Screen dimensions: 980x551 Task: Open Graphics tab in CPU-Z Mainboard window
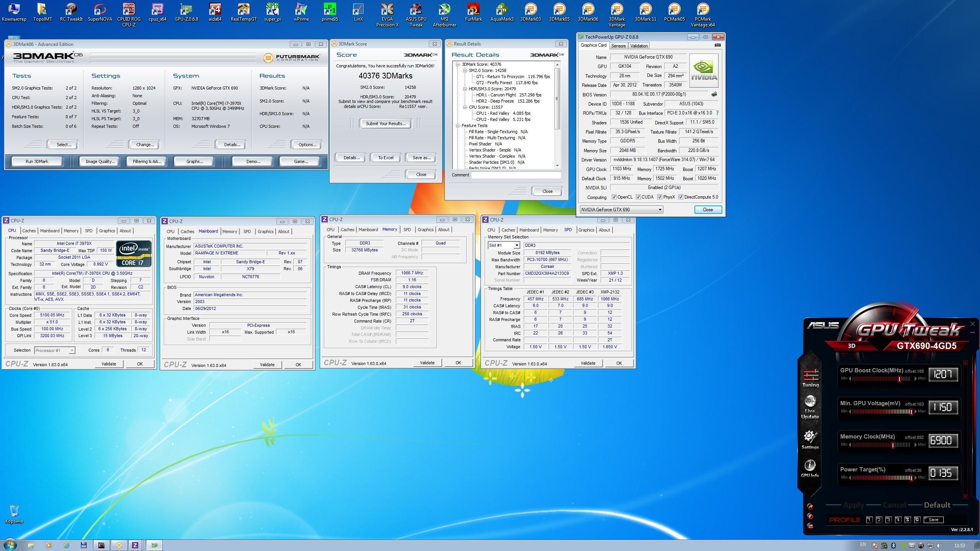(x=265, y=231)
